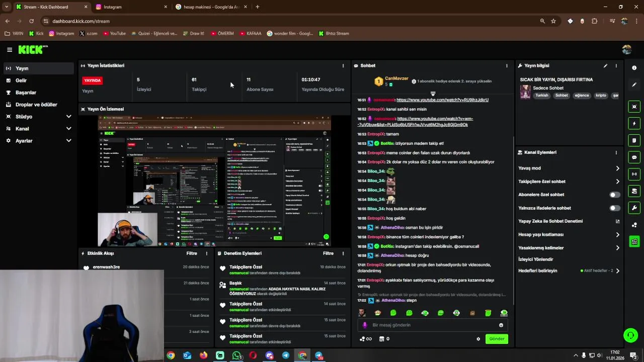
Task: Select the Turkish tag chip
Action: pyautogui.click(x=542, y=96)
